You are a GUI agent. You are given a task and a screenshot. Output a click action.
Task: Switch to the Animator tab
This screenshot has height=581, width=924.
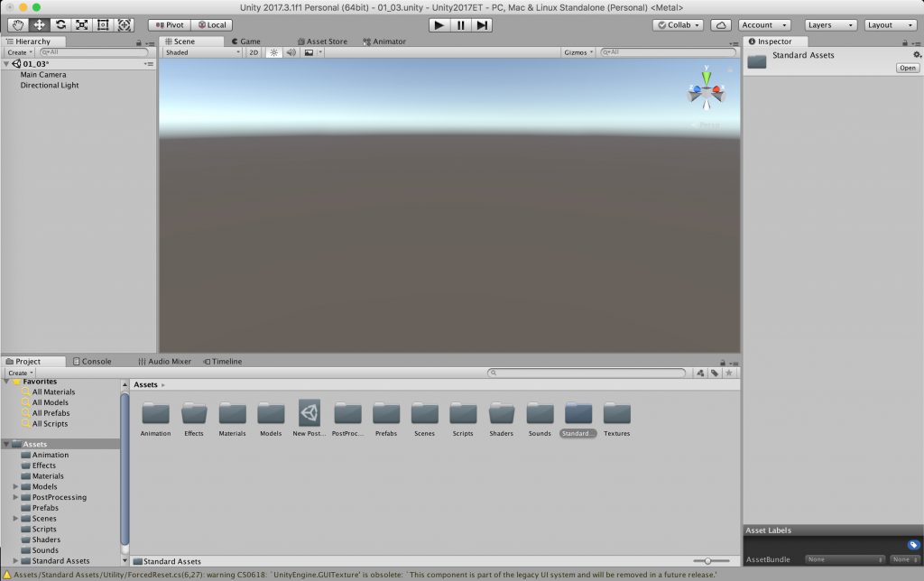(x=384, y=41)
